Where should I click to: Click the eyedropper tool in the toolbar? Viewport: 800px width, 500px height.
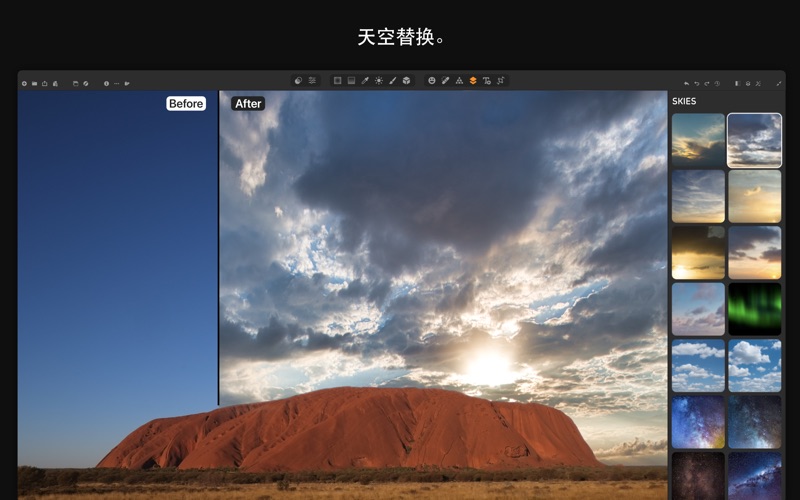(x=365, y=80)
